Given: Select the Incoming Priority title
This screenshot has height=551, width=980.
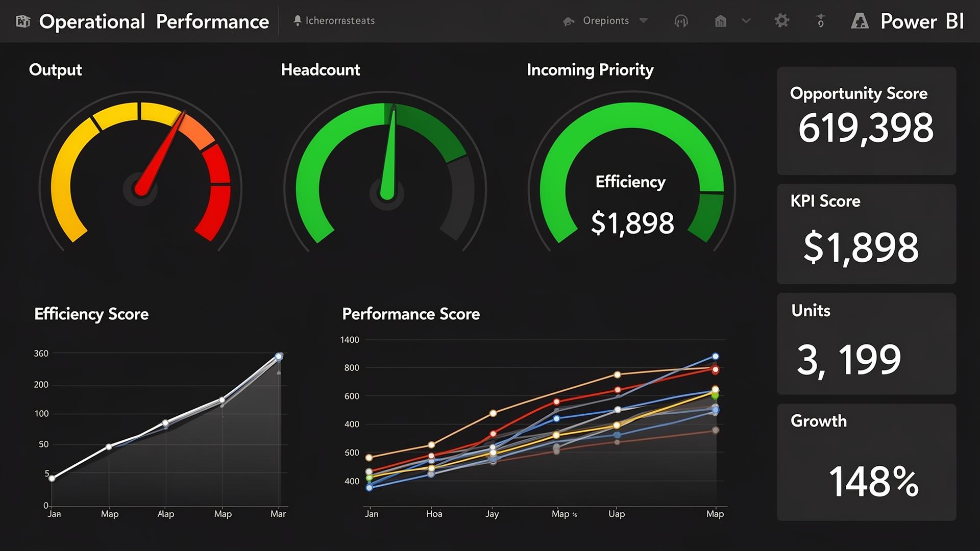Looking at the screenshot, I should 590,70.
